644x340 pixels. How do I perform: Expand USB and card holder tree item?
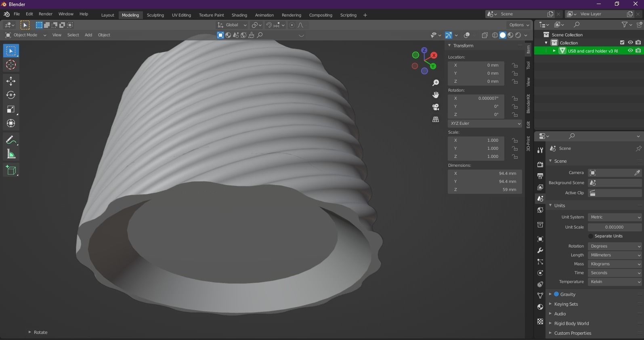[554, 51]
